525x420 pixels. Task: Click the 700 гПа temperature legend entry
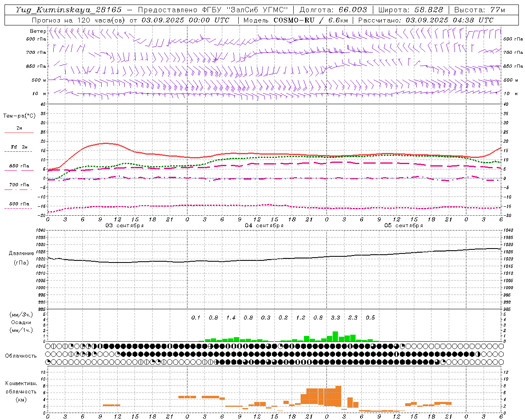tap(19, 187)
